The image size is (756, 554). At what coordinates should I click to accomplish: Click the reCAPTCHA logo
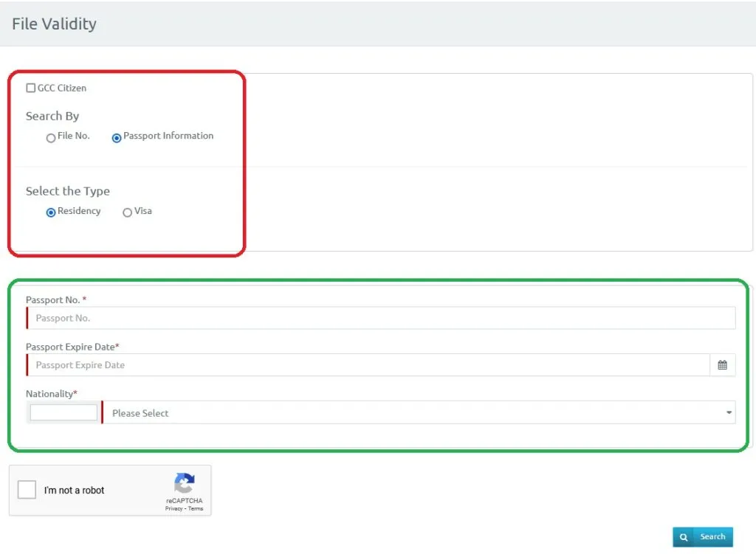184,484
